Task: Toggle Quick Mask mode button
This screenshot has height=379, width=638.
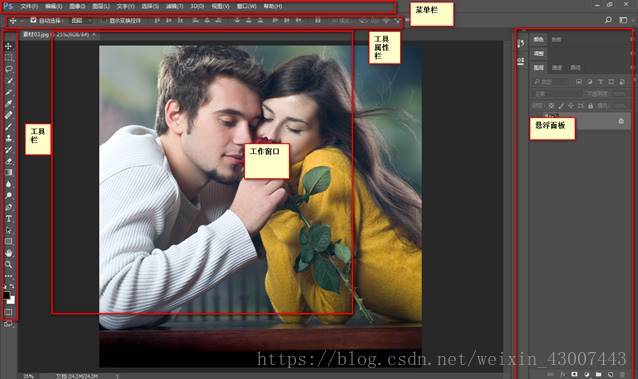Action: (9, 312)
